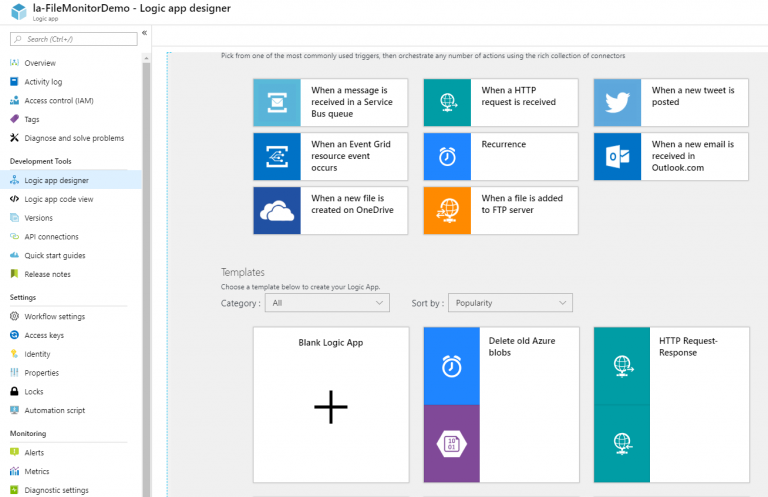
Task: Open Release notes menu item
Action: tap(48, 274)
